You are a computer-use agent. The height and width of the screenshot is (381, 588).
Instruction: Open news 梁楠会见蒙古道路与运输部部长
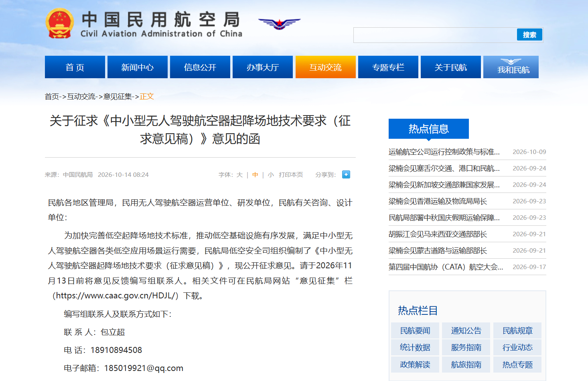(438, 251)
